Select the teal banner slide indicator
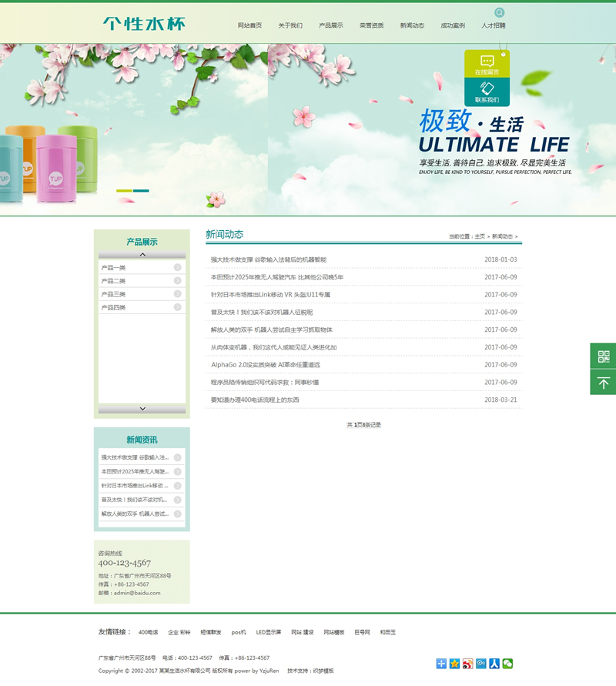Image resolution: width=616 pixels, height=686 pixels. (141, 190)
